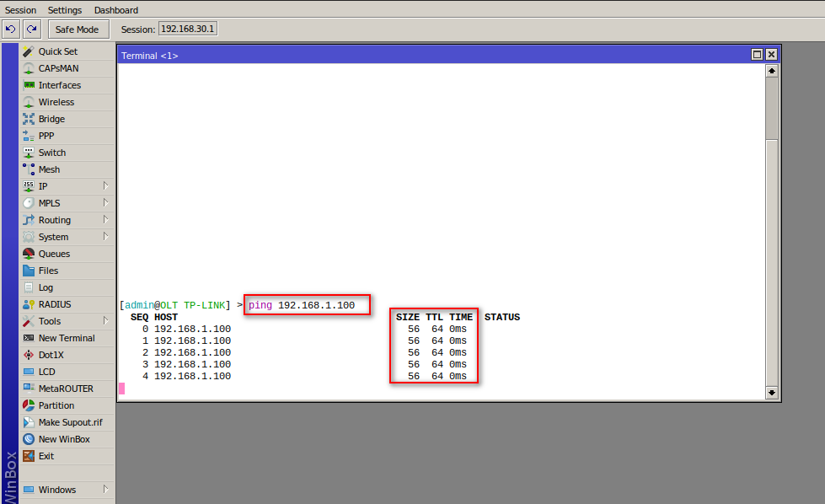Click the terminal scrollbar down arrow
The image size is (825, 504).
click(771, 393)
